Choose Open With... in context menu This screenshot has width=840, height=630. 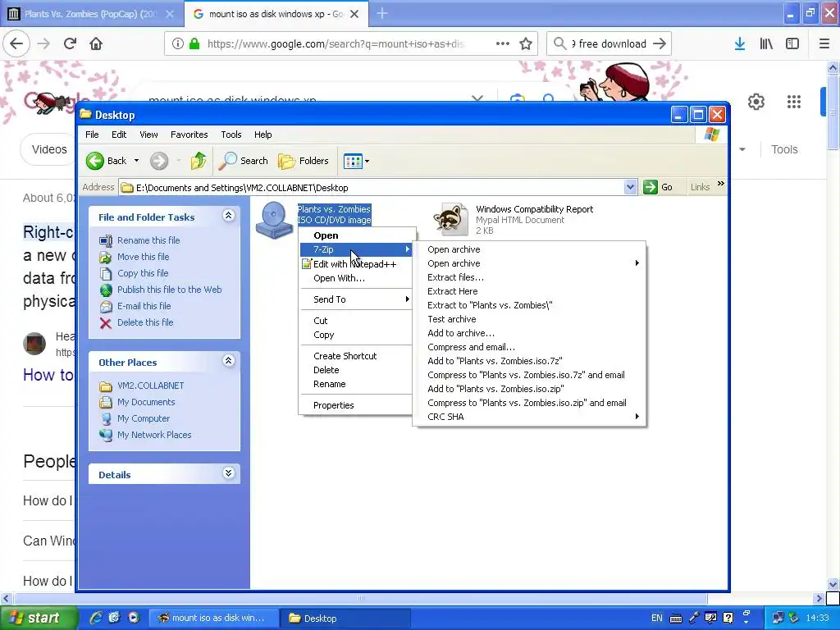(x=356, y=278)
